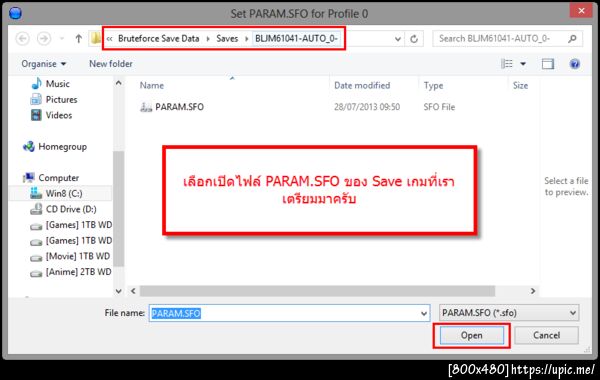600x380 pixels.
Task: Sort by the Size column header
Action: (520, 85)
